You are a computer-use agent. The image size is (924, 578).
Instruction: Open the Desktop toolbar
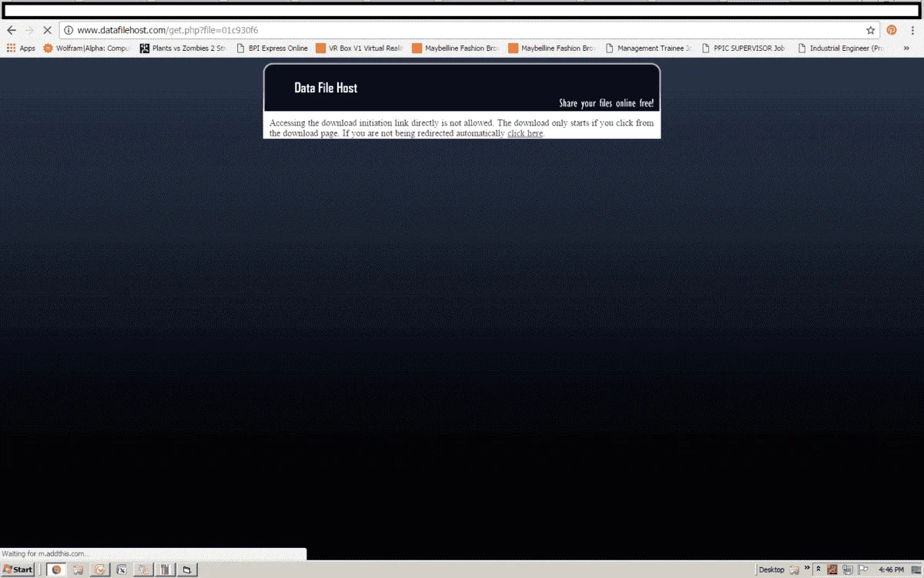click(x=771, y=570)
